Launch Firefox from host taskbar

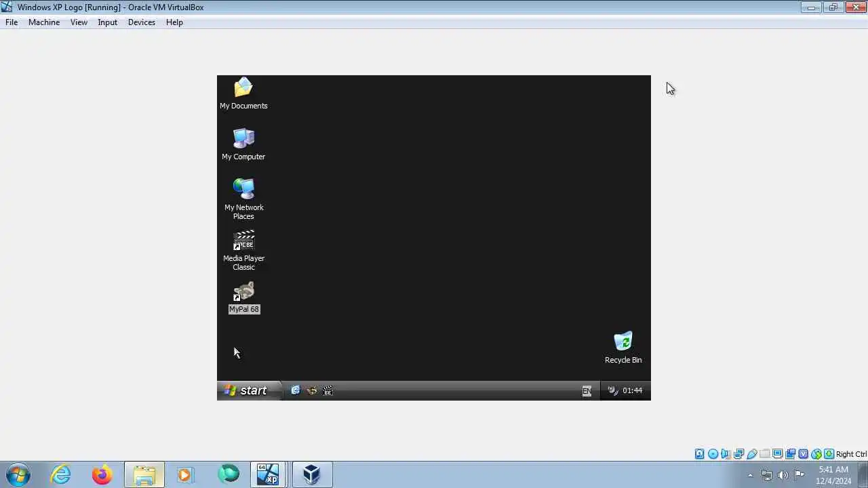(x=102, y=474)
